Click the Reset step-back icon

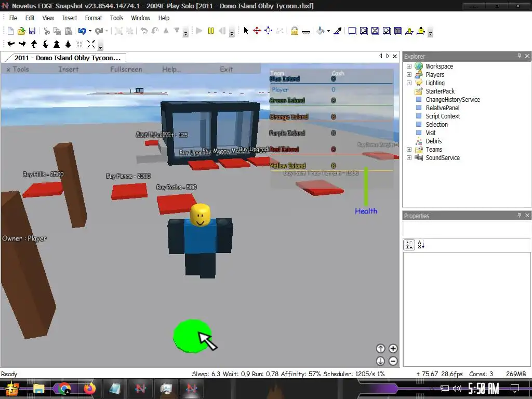point(222,31)
